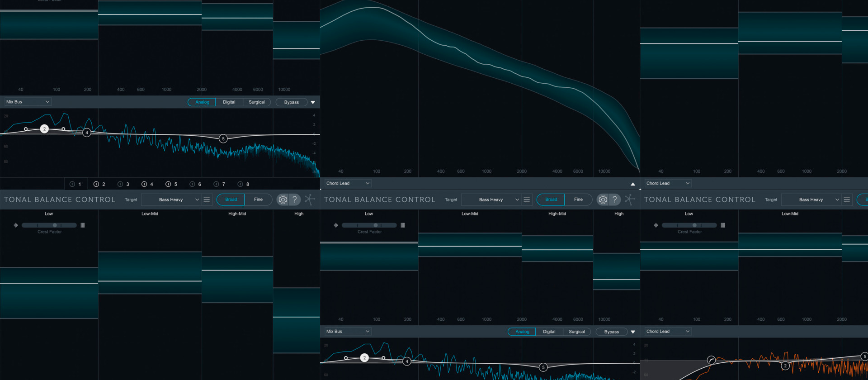Disable EQ band 5 power button
868x380 pixels.
click(x=168, y=184)
